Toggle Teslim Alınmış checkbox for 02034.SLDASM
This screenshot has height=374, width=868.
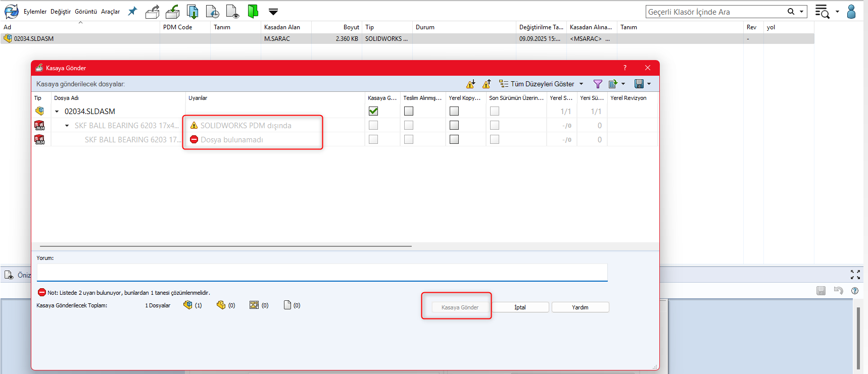[x=409, y=111]
